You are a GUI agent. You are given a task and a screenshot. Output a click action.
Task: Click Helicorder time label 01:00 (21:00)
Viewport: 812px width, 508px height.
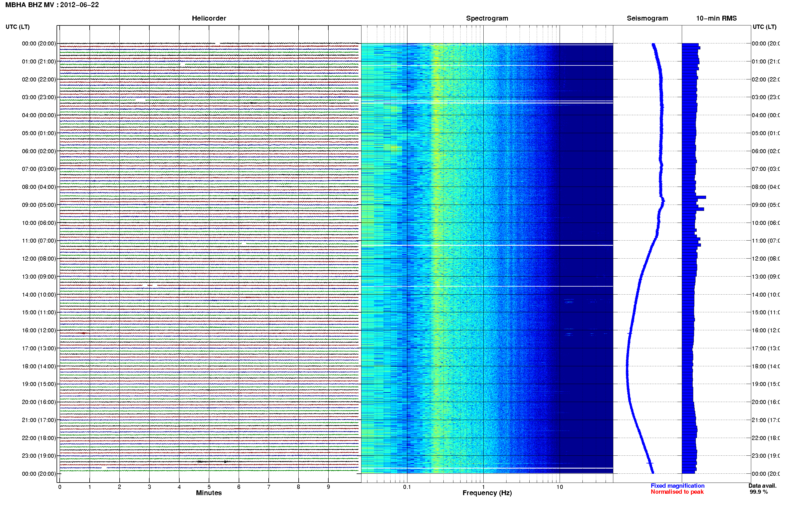click(x=39, y=61)
